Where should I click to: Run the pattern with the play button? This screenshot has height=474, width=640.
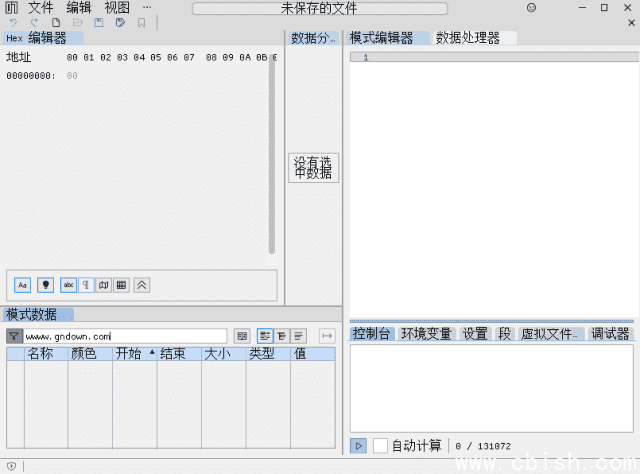pos(358,446)
